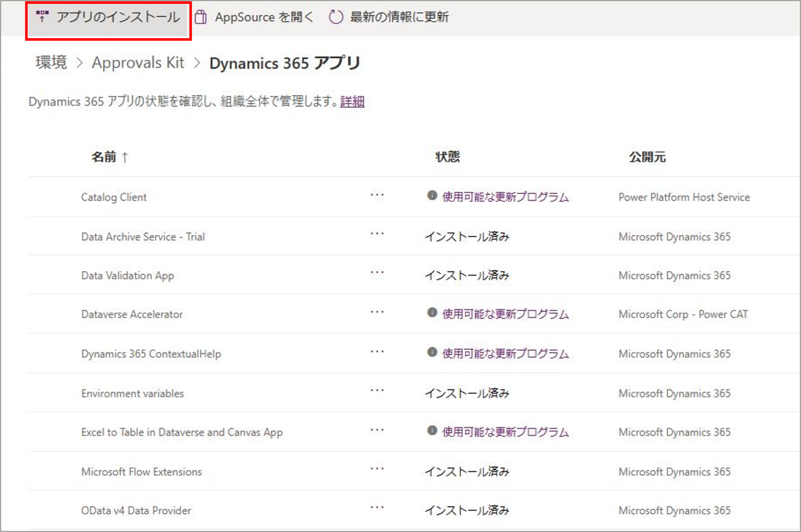This screenshot has height=532, width=801.
Task: Open ellipsis menu for Microsoft Flow Extensions
Action: [377, 469]
